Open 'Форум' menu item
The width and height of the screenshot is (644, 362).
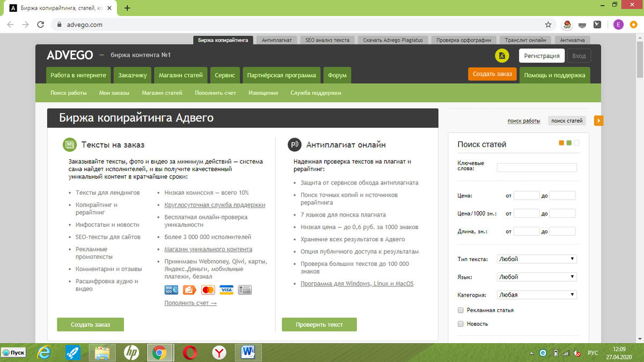(337, 76)
